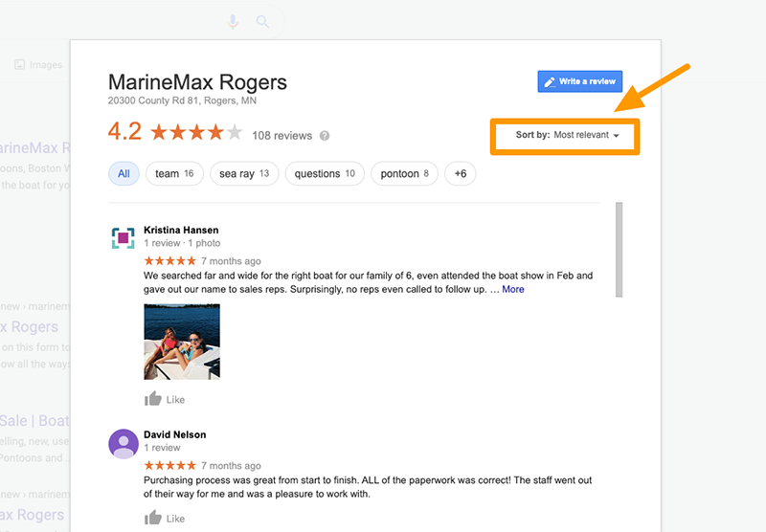Filter reviews by questions chip

[x=325, y=174]
